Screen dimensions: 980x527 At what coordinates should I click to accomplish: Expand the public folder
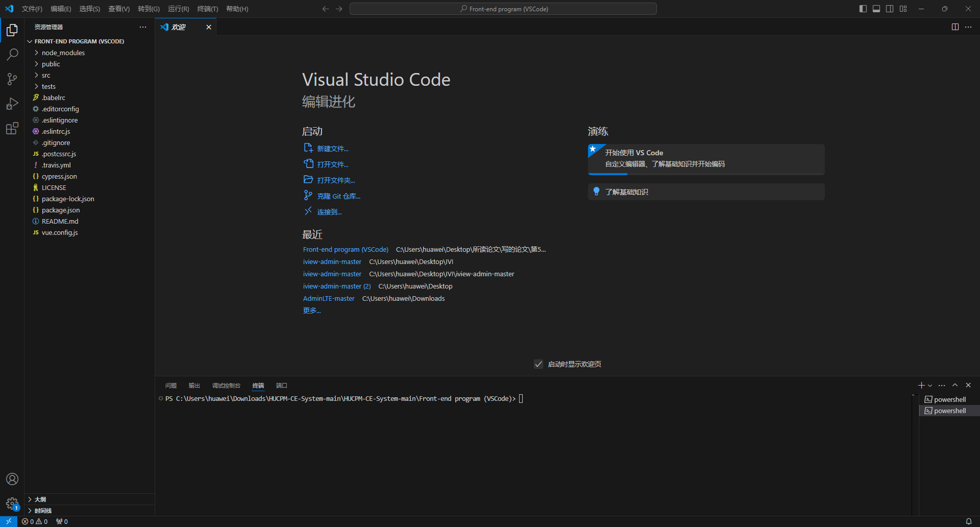tap(89, 64)
